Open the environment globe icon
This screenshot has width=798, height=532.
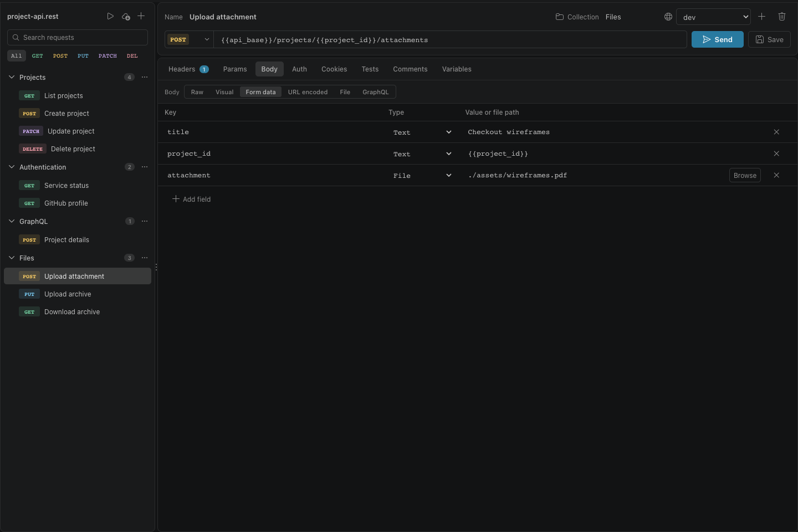tap(668, 17)
